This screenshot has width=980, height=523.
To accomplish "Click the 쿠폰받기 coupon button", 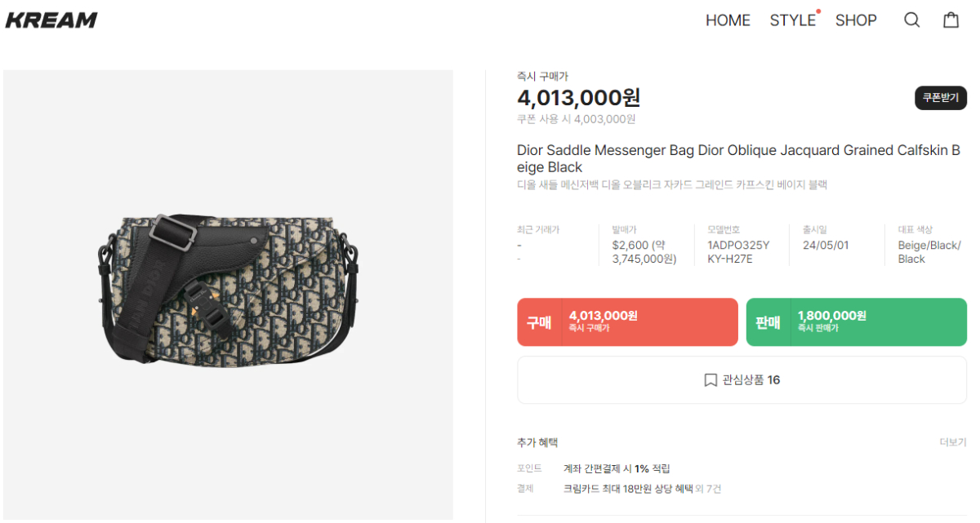I will click(x=940, y=98).
